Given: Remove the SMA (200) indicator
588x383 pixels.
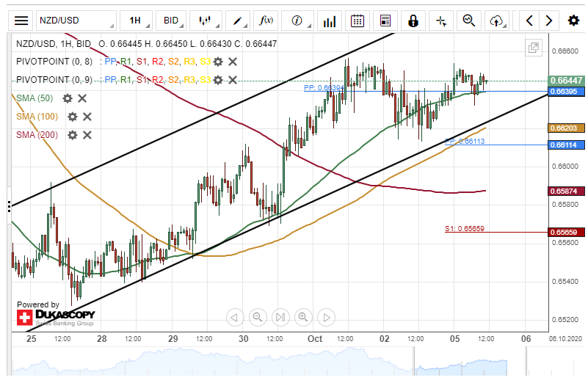Looking at the screenshot, I should pos(87,134).
